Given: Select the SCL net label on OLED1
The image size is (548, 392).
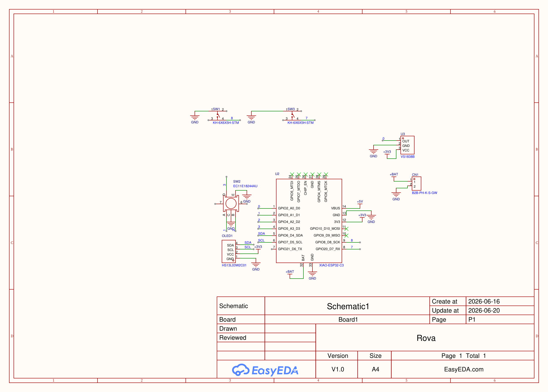Looking at the screenshot, I should click(248, 247).
